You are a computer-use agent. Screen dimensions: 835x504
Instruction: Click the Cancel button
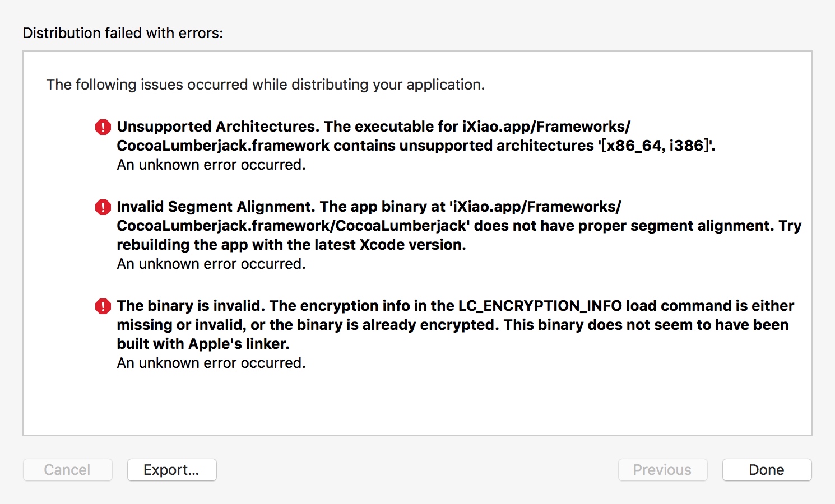click(67, 470)
